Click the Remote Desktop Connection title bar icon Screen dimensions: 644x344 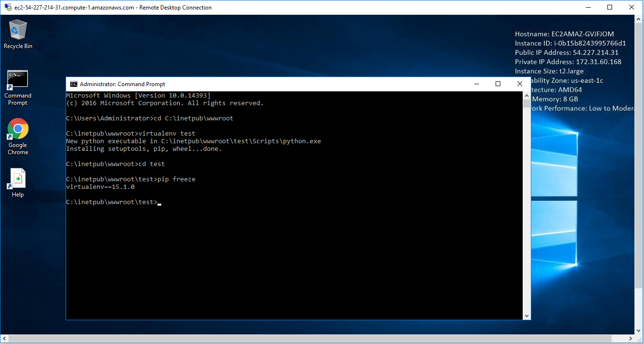pyautogui.click(x=8, y=8)
